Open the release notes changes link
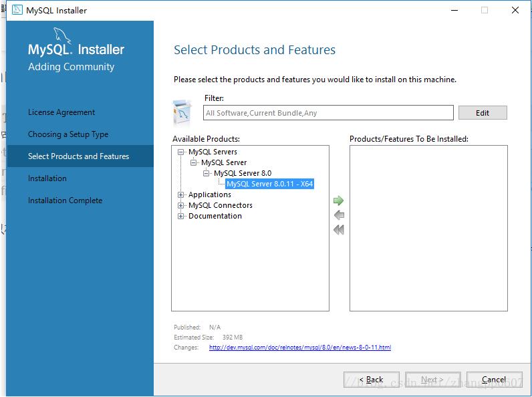Image resolution: width=532 pixels, height=397 pixels. [x=299, y=348]
